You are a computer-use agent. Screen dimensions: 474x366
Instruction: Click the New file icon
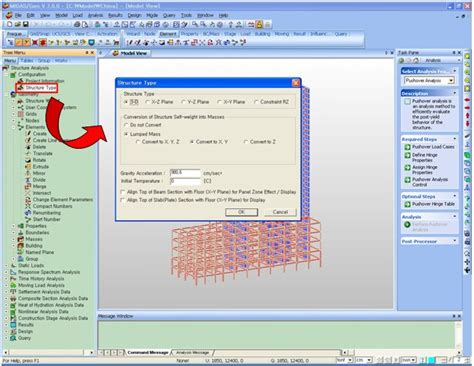10,24
